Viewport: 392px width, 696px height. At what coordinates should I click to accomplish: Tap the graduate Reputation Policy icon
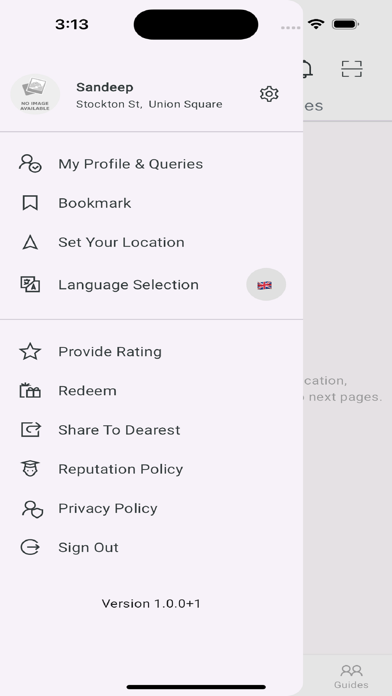tap(30, 469)
